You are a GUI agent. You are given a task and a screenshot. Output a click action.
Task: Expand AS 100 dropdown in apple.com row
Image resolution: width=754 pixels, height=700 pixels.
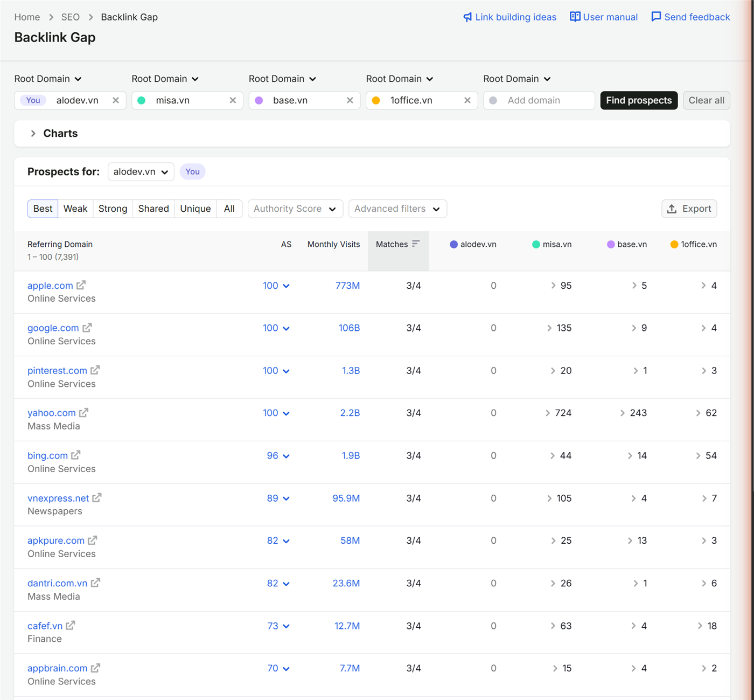(286, 286)
